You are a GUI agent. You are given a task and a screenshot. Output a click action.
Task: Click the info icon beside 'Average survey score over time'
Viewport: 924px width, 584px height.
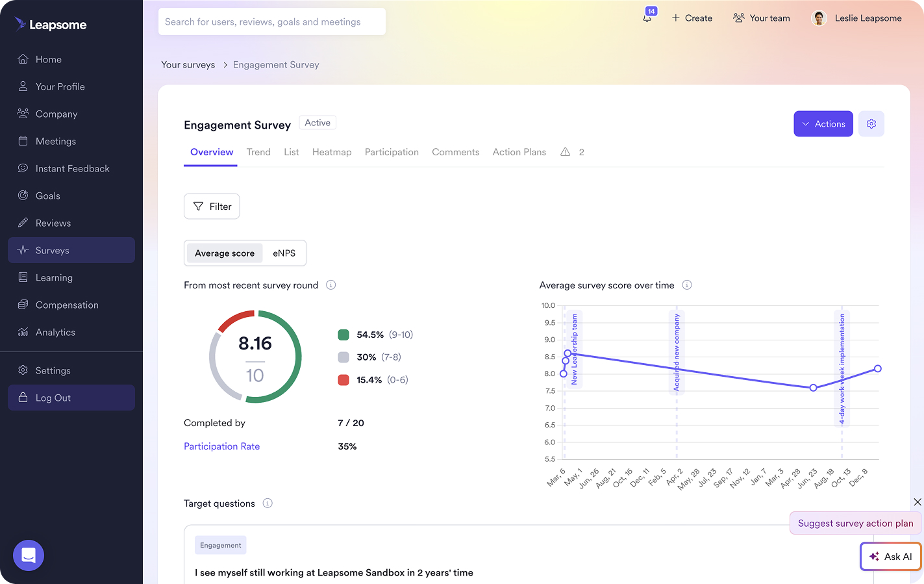point(687,285)
